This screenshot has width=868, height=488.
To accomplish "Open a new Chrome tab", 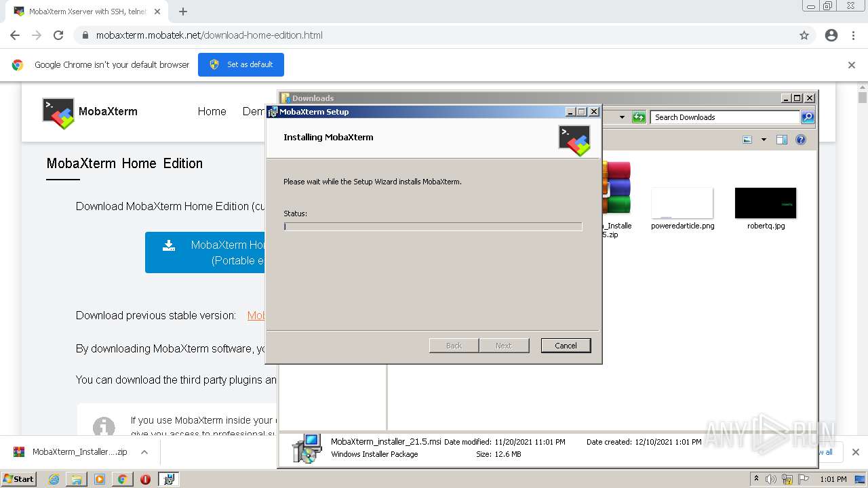I will (x=183, y=12).
